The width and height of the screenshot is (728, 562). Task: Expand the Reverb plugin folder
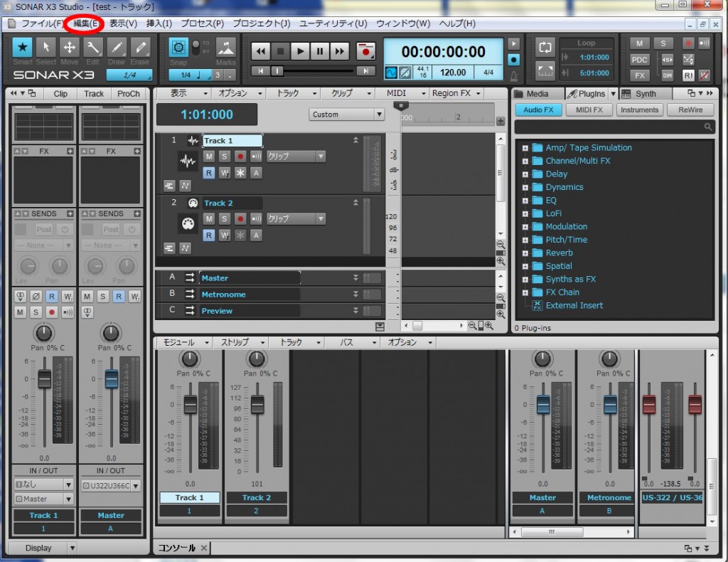pos(525,253)
